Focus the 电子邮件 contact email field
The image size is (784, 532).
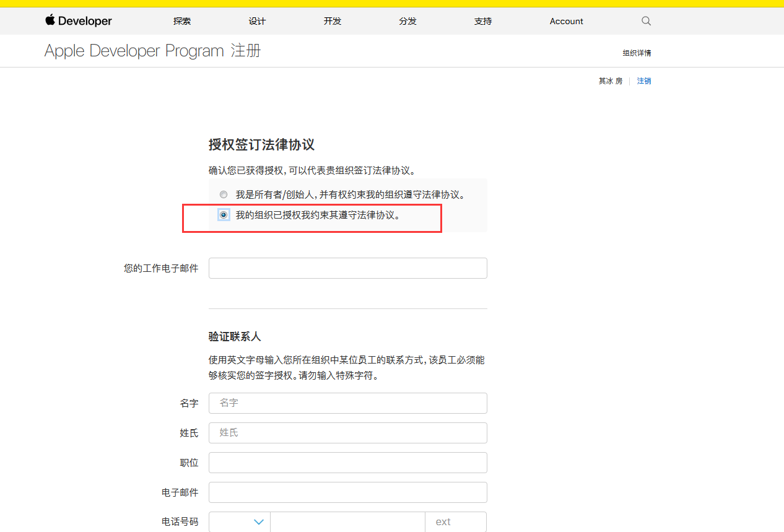pyautogui.click(x=348, y=492)
